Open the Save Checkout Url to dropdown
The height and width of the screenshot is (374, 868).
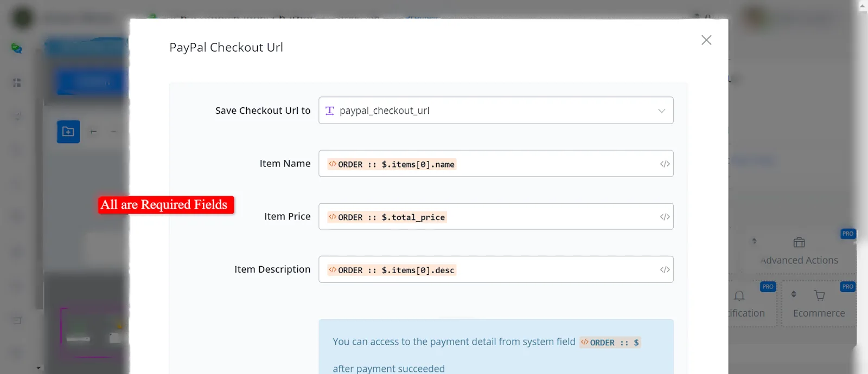[x=496, y=111]
